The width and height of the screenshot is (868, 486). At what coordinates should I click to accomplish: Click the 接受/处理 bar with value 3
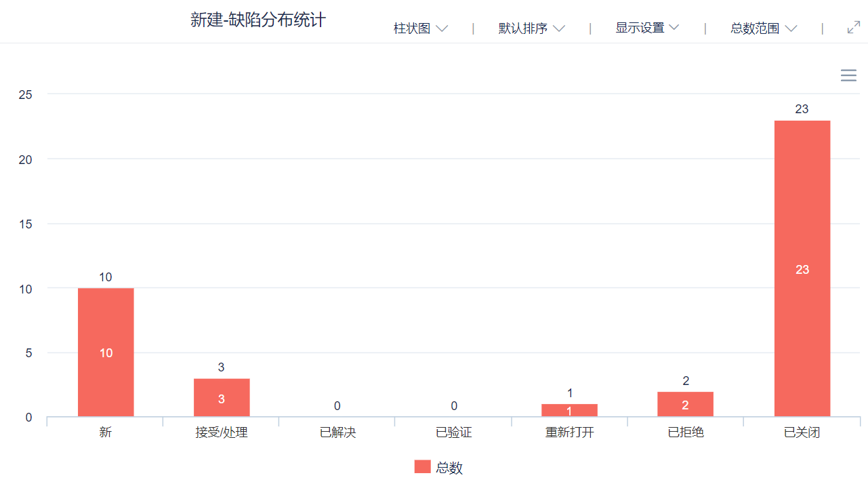[x=222, y=398]
